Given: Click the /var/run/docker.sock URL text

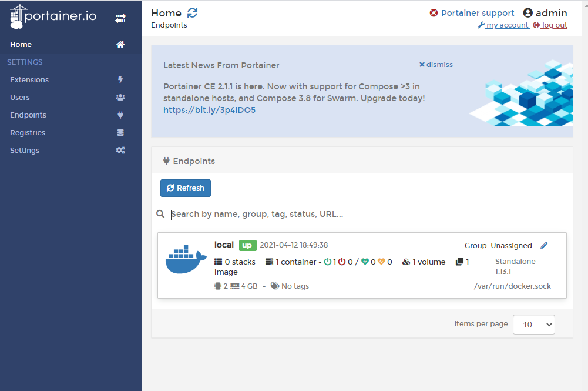Looking at the screenshot, I should point(512,286).
